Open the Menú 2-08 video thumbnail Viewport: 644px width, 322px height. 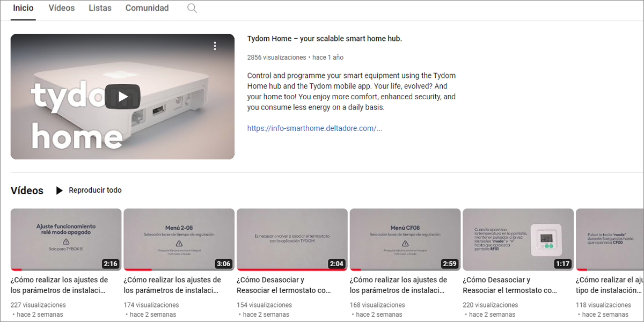point(179,238)
